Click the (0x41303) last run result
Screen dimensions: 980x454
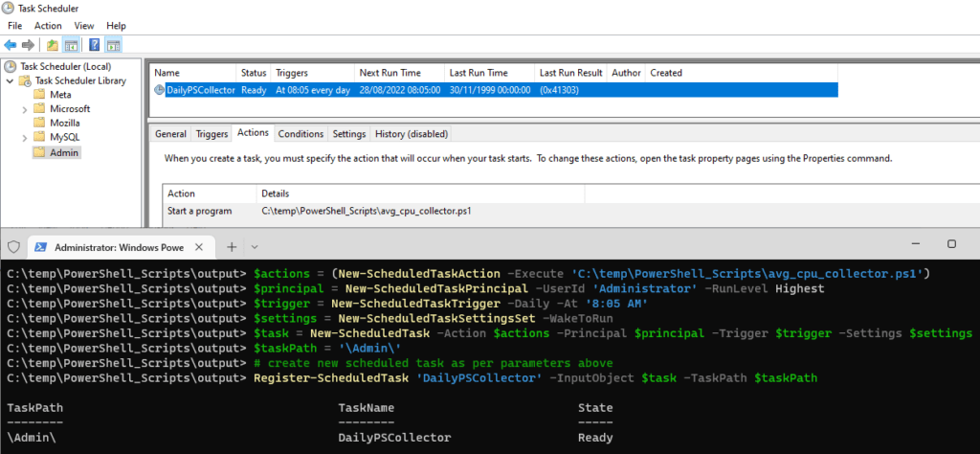point(559,90)
